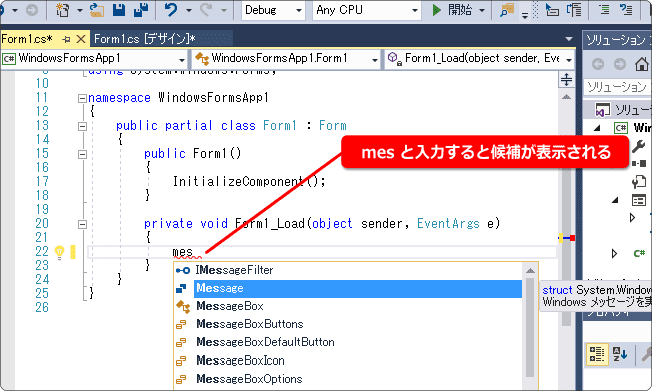Undo the last action
Viewport: 652px width, 391px height.
171,10
